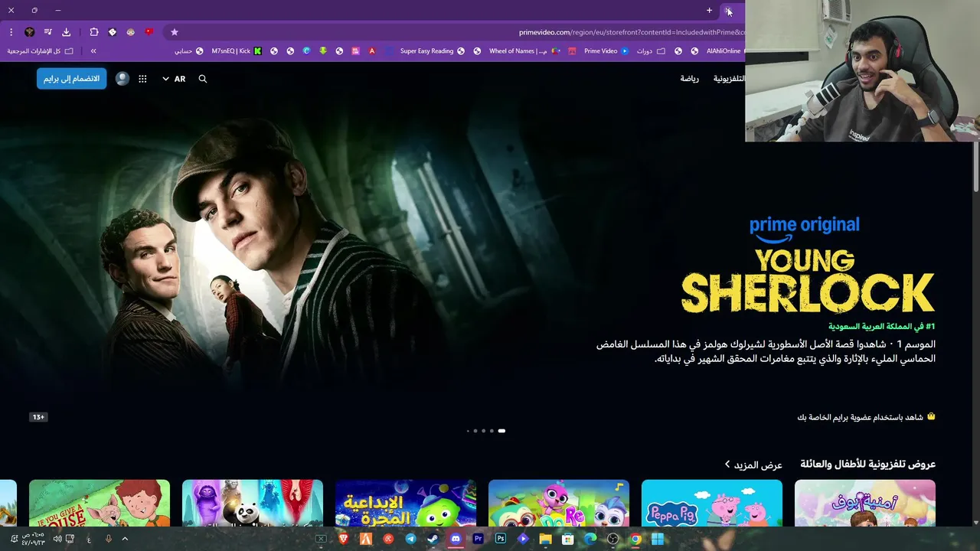Viewport: 980px width, 551px height.
Task: Open the M7snEQ | Kick bookmark
Action: point(237,51)
